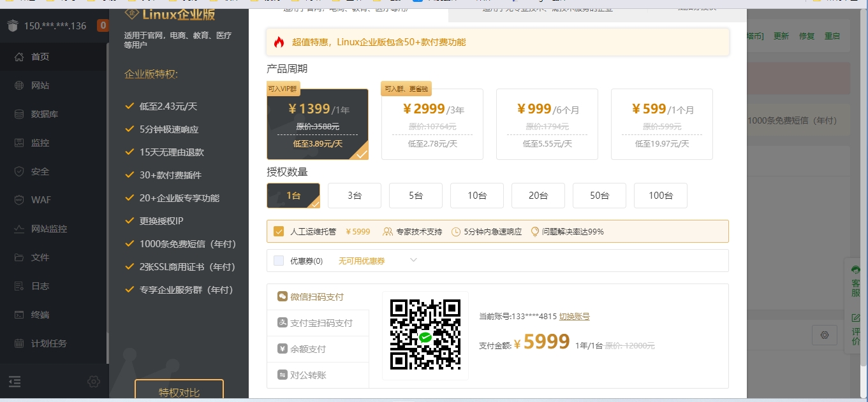Open the WAF icon in sidebar

(19, 200)
